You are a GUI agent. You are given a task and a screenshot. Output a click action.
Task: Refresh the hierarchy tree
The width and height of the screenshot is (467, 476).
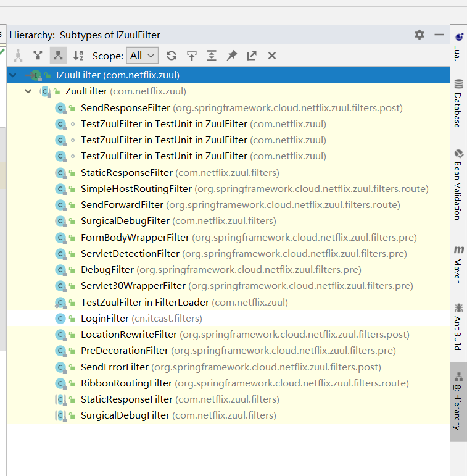pos(172,56)
